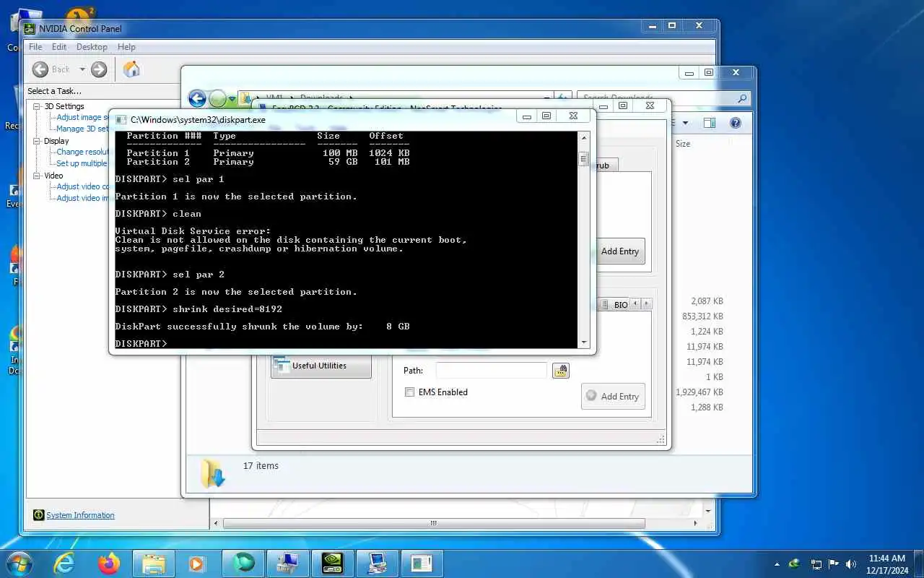Click the diskpart window title bar icon
The height and width of the screenshot is (578, 924).
tap(121, 119)
